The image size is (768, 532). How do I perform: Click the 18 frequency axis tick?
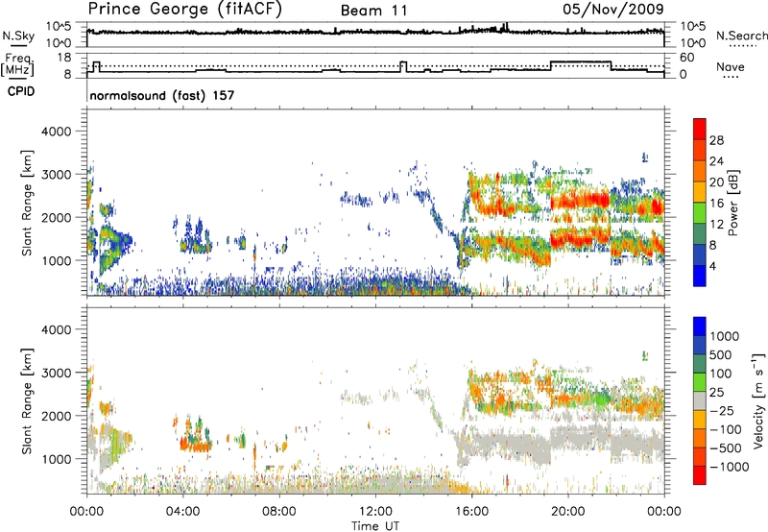click(x=63, y=57)
